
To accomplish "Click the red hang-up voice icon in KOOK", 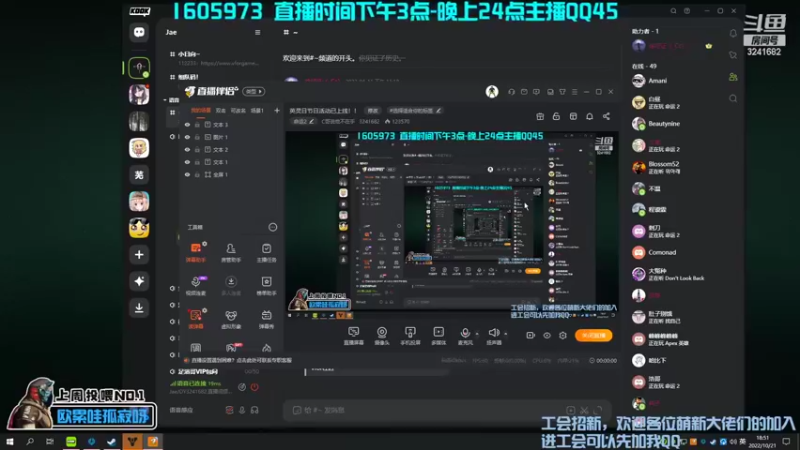I will click(255, 387).
